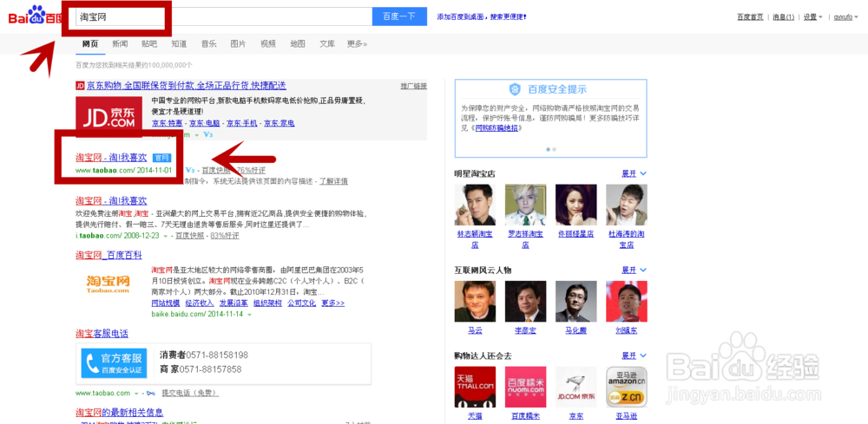Click 公司文化 sublink
The height and width of the screenshot is (424, 868).
pyautogui.click(x=302, y=303)
